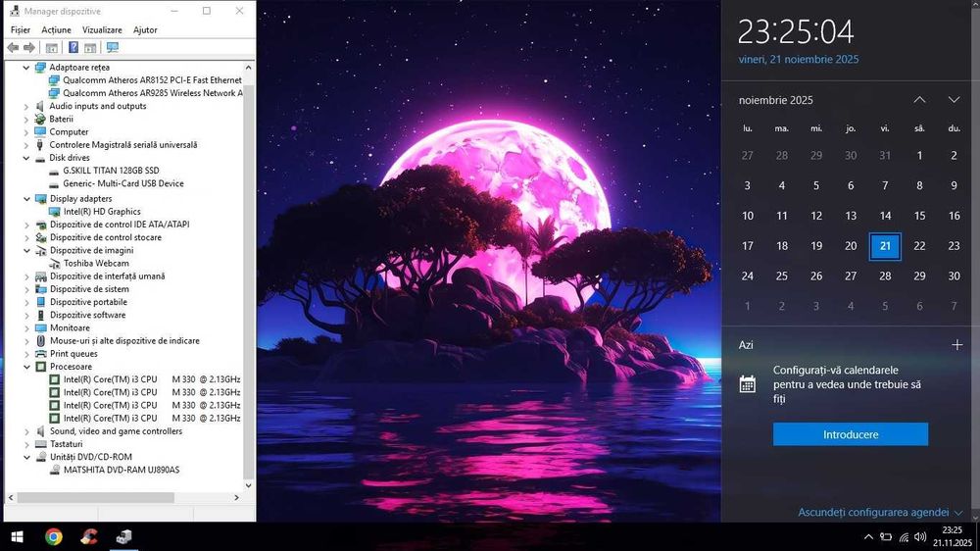Screen dimensions: 980x551
Task: Click the Qualcomm Atheros AR8152 Ethernet adapter icon
Action: pos(54,80)
